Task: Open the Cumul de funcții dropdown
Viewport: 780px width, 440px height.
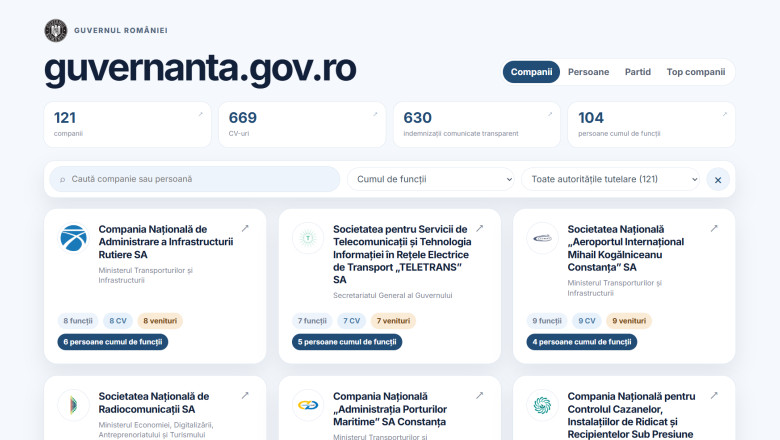Action: pyautogui.click(x=431, y=179)
